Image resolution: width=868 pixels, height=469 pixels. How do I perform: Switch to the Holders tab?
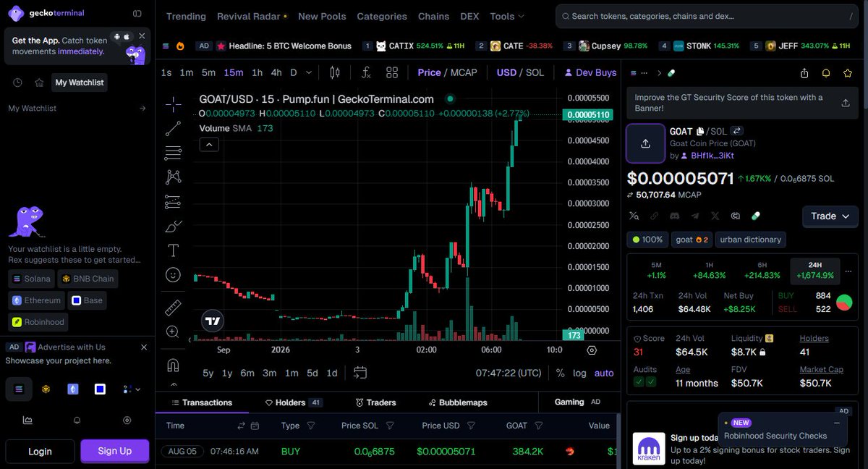(x=294, y=402)
